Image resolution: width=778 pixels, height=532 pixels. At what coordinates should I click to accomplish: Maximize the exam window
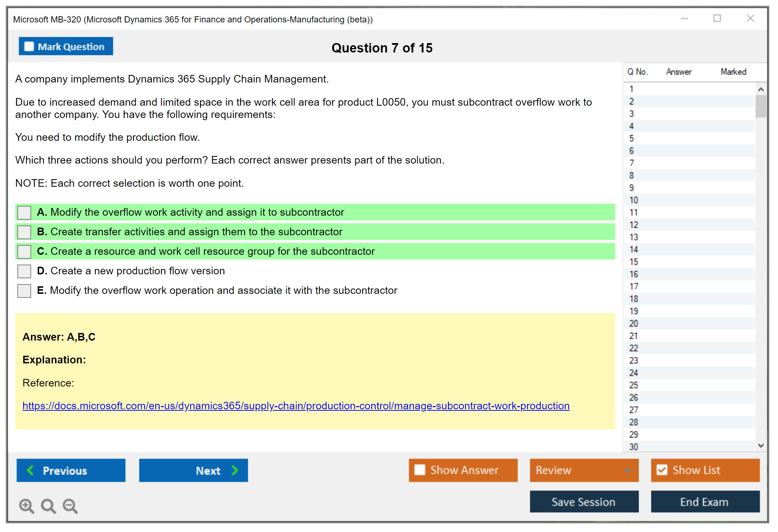(x=717, y=18)
